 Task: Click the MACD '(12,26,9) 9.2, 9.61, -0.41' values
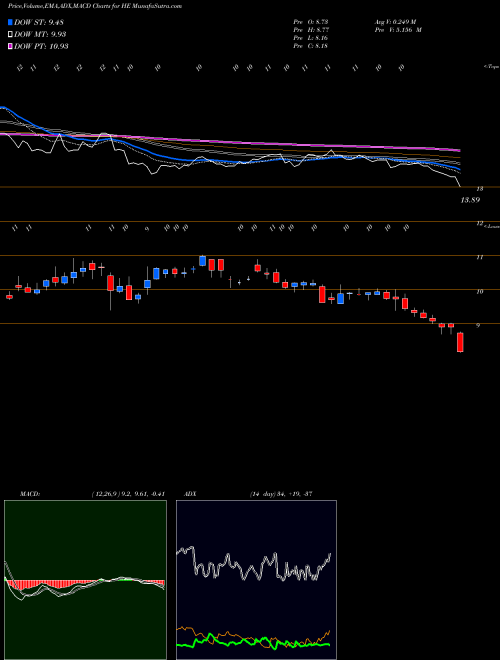coord(128,494)
